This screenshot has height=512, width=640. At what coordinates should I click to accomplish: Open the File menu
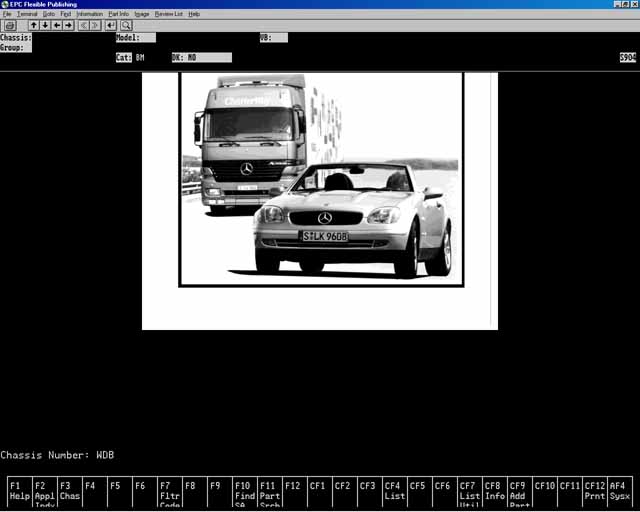7,14
